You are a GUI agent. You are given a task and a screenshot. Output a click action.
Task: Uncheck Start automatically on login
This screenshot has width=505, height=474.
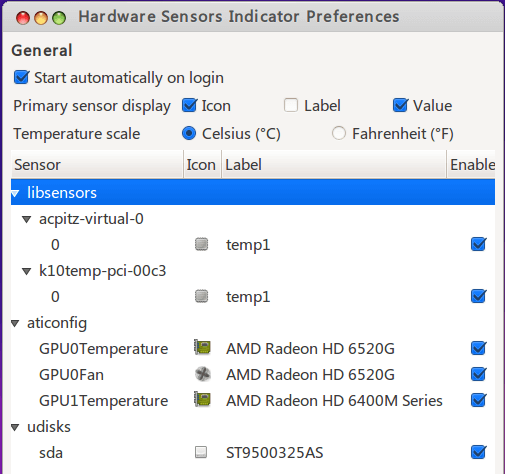coord(21,77)
